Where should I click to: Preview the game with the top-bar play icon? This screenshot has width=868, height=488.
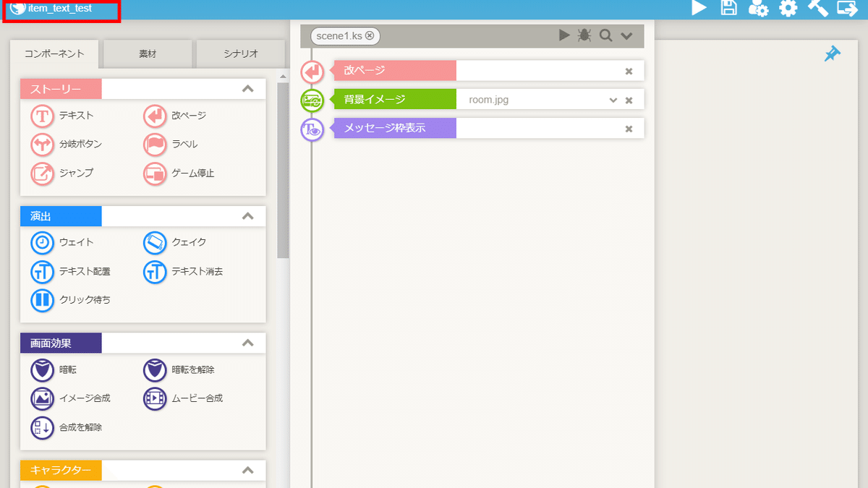[x=699, y=8]
